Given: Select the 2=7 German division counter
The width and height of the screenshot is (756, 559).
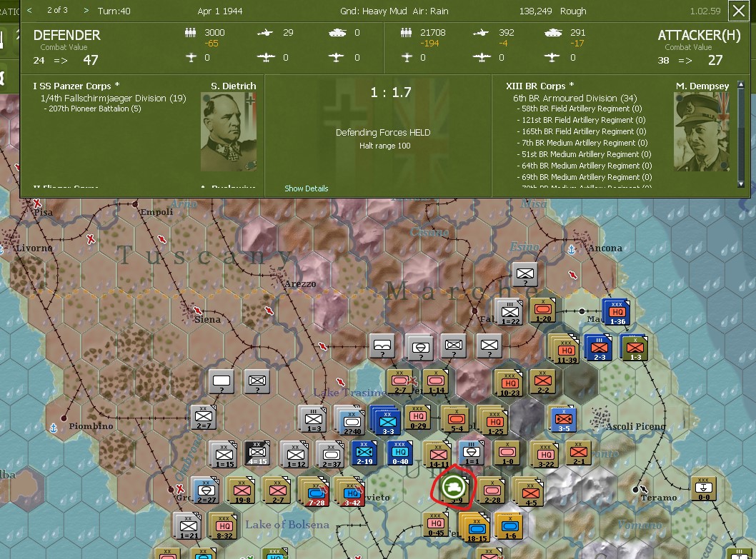Looking at the screenshot, I should click(204, 418).
